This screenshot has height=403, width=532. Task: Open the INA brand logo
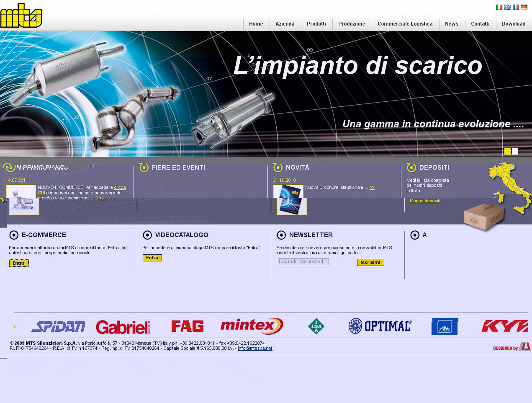tap(316, 326)
